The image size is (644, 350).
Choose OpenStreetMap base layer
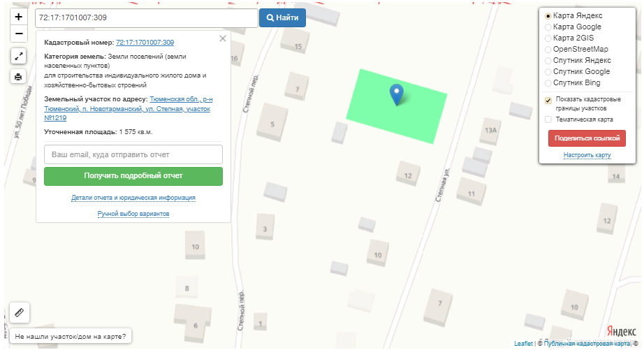tap(548, 50)
